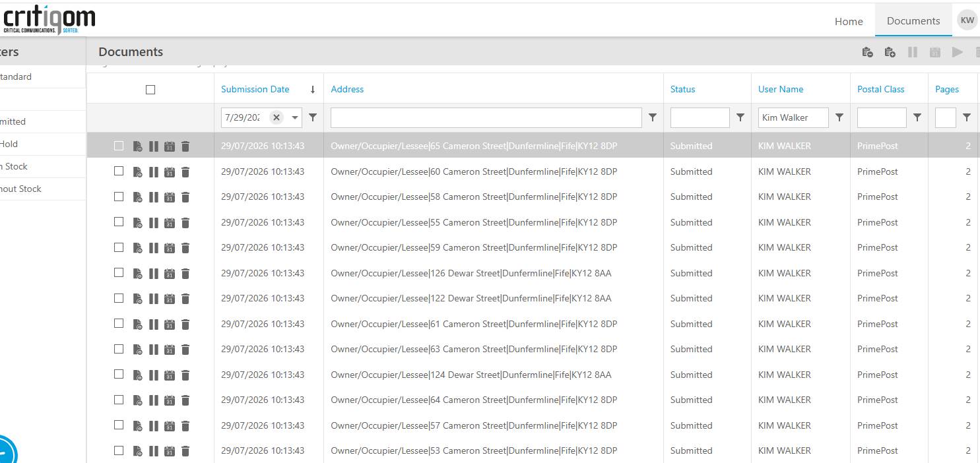The height and width of the screenshot is (463, 980).
Task: Tick the select-all checkbox in header
Action: point(150,90)
